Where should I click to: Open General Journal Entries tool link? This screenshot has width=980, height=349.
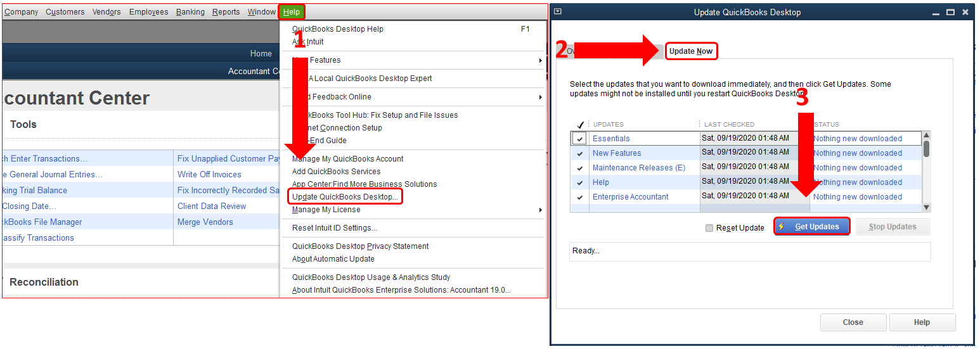pyautogui.click(x=53, y=175)
